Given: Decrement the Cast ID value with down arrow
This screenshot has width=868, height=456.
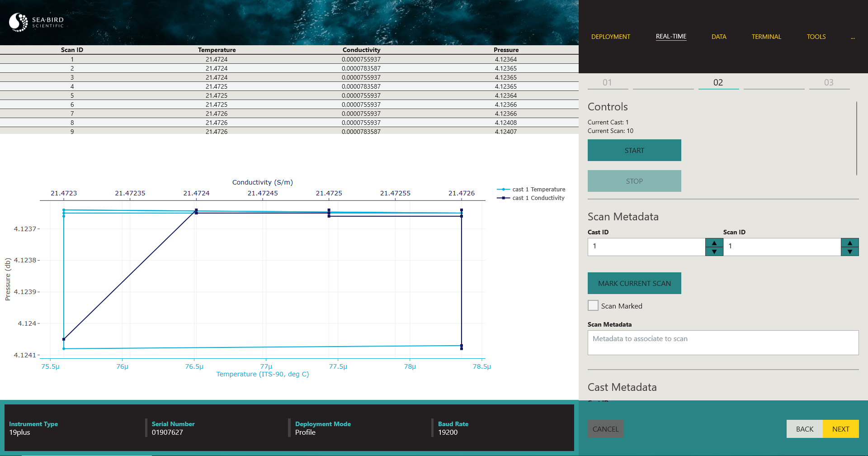Looking at the screenshot, I should pos(714,252).
